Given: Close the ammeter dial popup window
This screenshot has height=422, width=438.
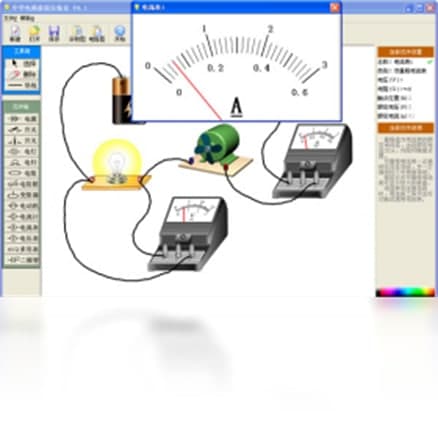Looking at the screenshot, I should (x=335, y=7).
